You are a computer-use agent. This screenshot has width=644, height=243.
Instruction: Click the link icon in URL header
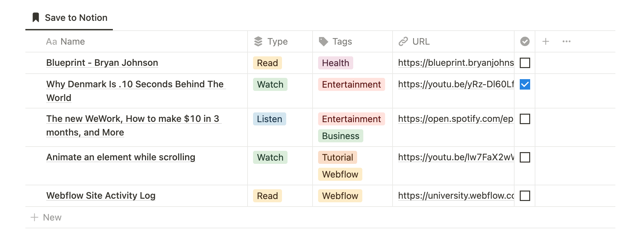click(x=403, y=41)
